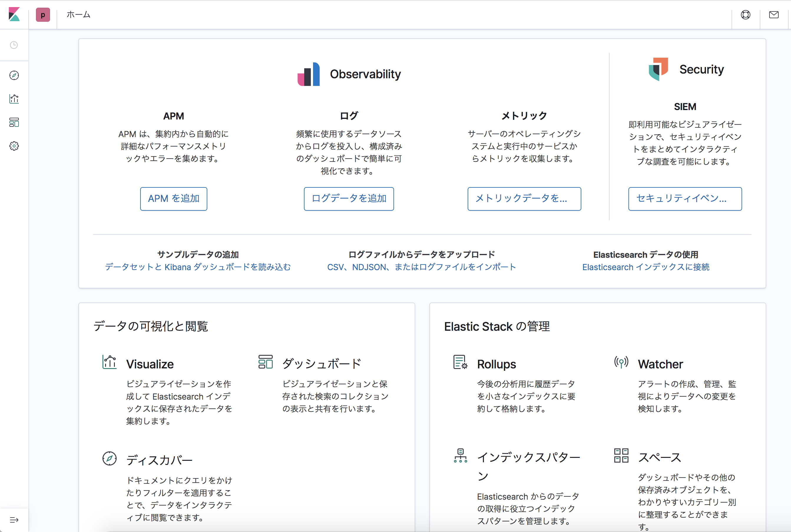Viewport: 791px width, 532px height.
Task: Click 'Elastic Stack の管理' section title
Action: (497, 326)
